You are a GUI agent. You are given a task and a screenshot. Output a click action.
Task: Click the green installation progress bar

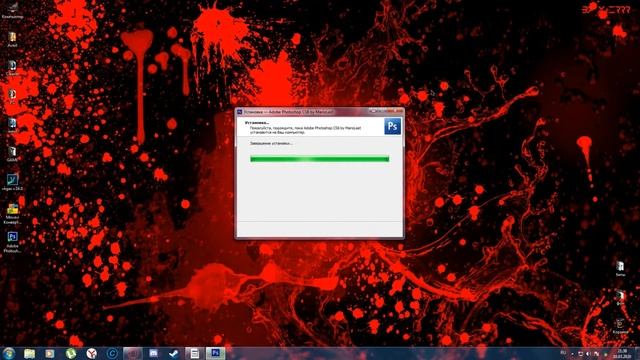pyautogui.click(x=320, y=159)
